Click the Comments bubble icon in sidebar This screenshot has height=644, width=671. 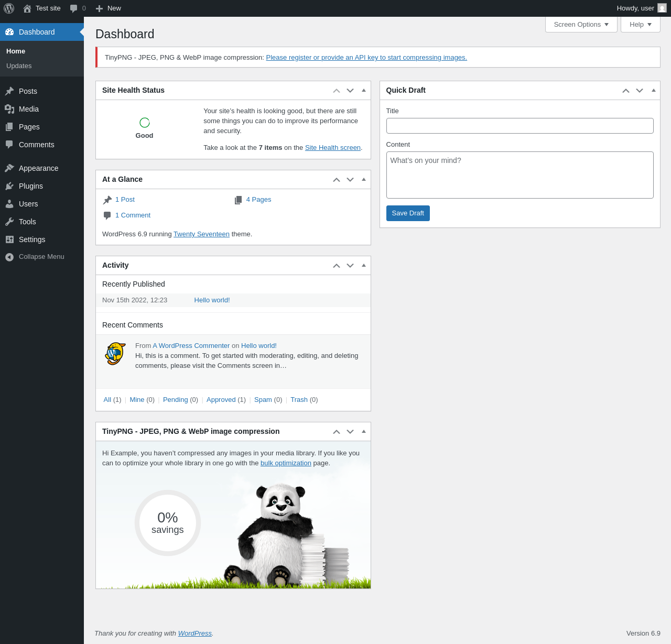tap(9, 145)
